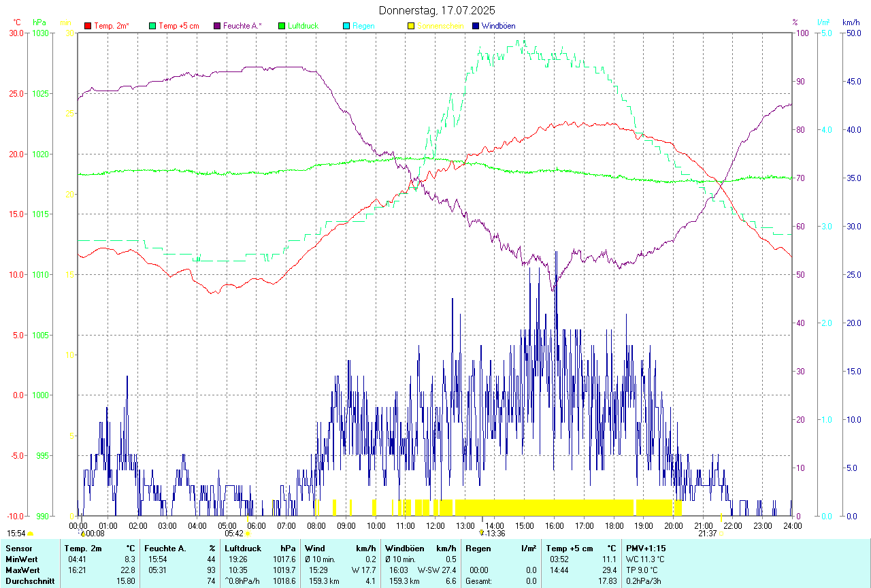The height and width of the screenshot is (588, 871).
Task: Click the PMV+1:15 header in table
Action: click(x=646, y=548)
